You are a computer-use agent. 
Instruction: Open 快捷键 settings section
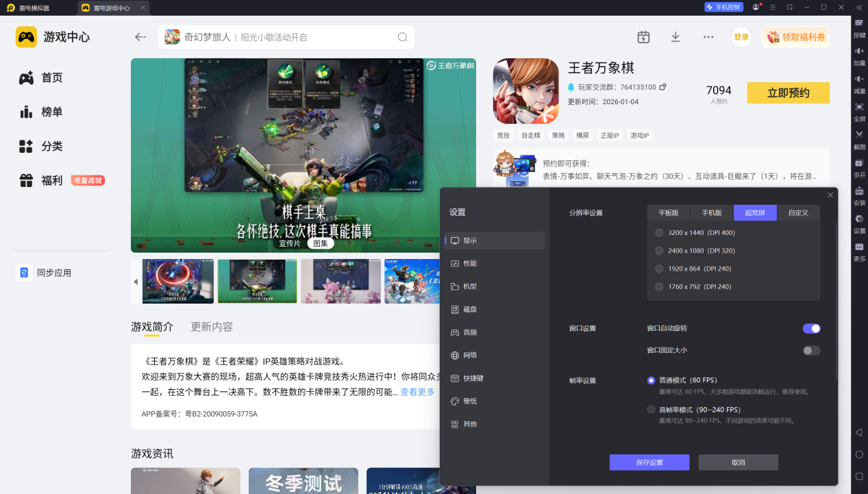coord(495,378)
